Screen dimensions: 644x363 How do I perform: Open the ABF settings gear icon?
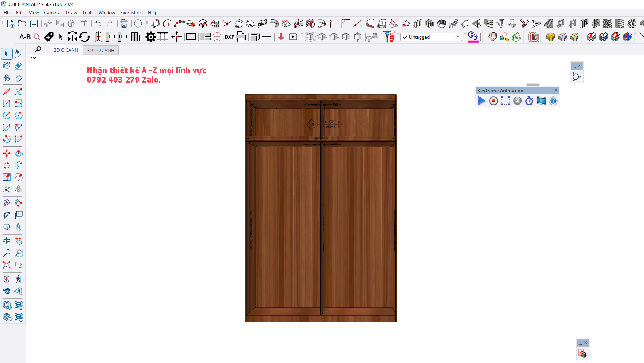coord(150,37)
